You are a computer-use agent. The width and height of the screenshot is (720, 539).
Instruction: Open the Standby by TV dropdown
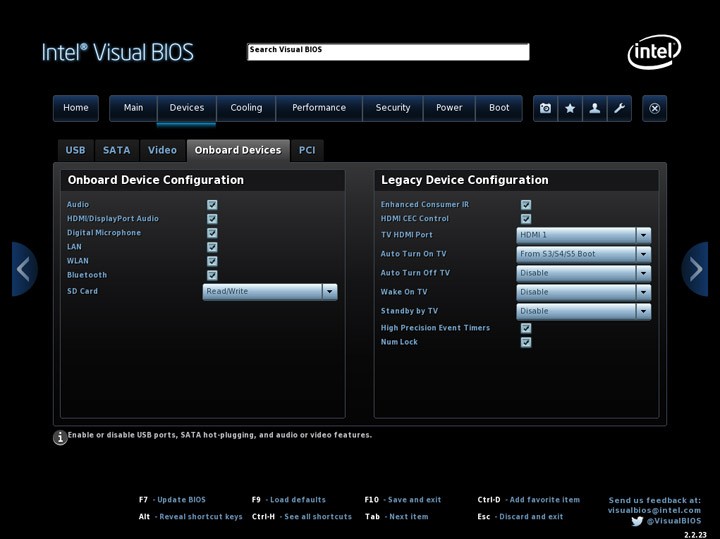click(x=584, y=311)
